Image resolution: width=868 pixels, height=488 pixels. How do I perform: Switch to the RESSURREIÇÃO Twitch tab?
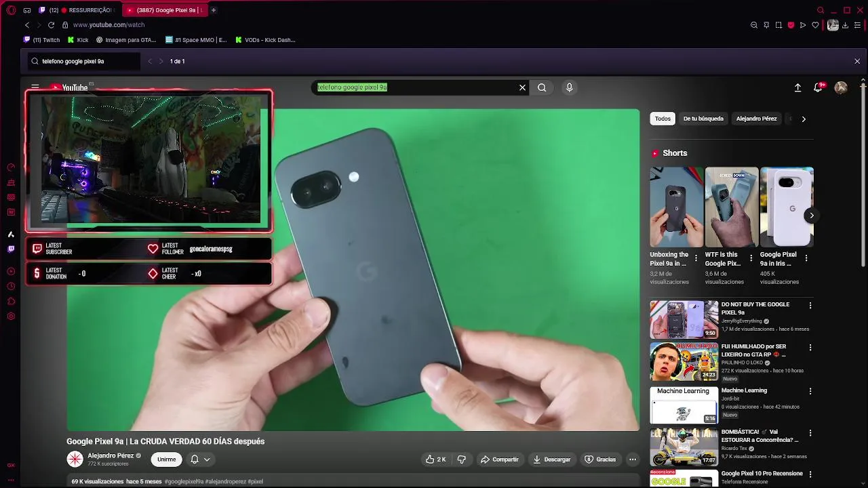(x=77, y=10)
